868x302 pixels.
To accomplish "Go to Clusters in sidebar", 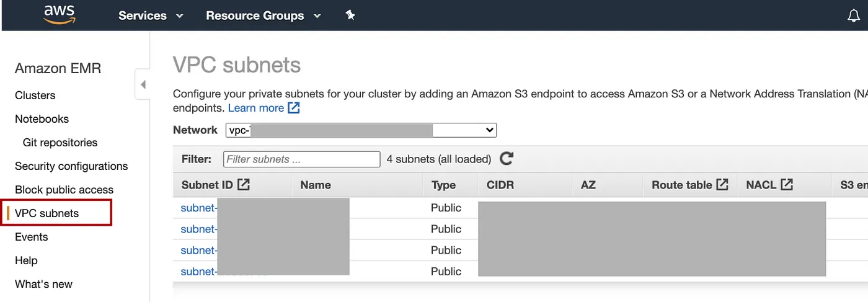I will point(35,95).
